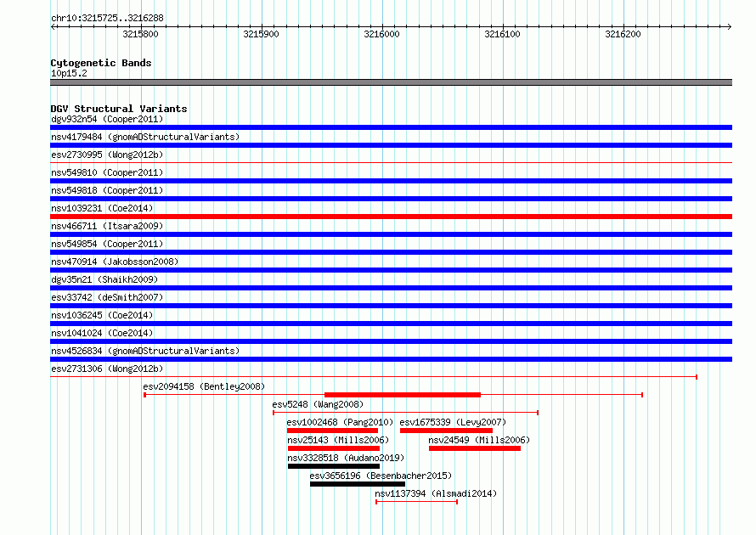
Task: Click the blue bar for nsv549810
Action: coord(391,181)
